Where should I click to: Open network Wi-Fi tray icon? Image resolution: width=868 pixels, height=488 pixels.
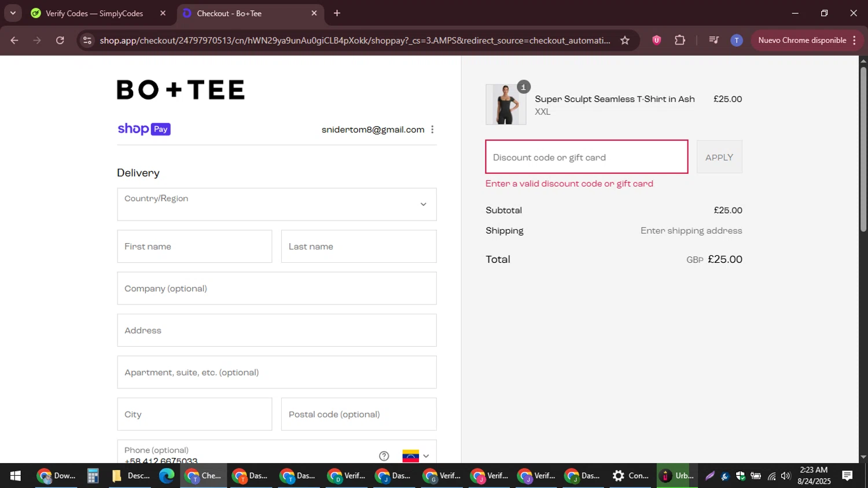(771, 476)
